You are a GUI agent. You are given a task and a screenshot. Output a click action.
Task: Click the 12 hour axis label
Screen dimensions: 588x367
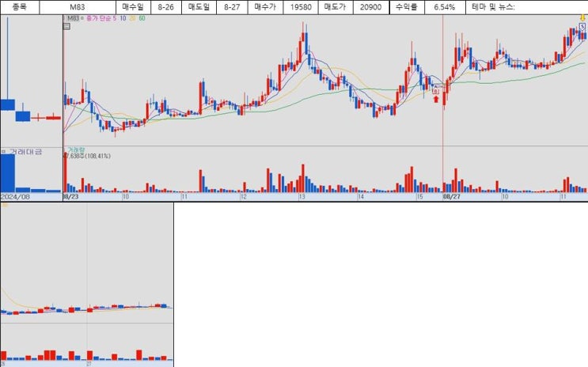pos(244,197)
